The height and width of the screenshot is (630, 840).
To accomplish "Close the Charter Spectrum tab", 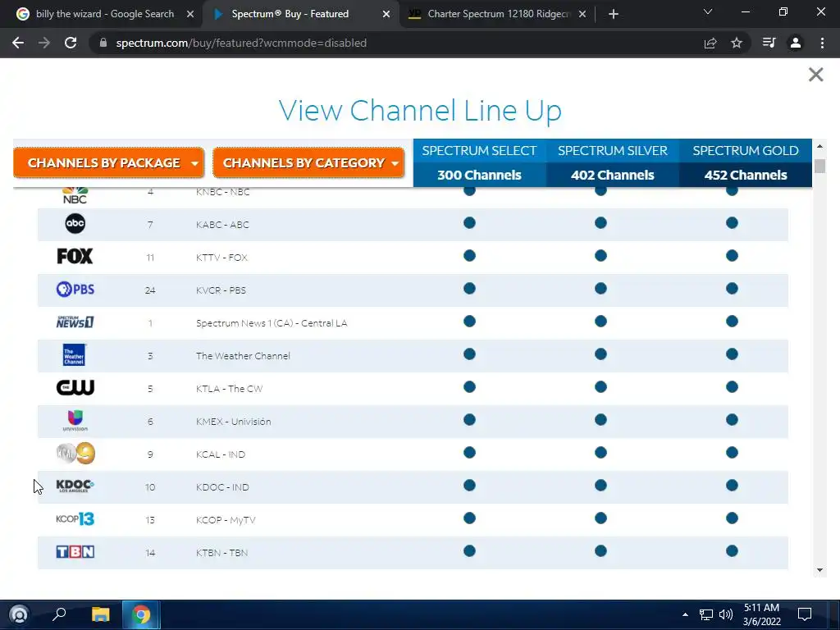I will [582, 15].
